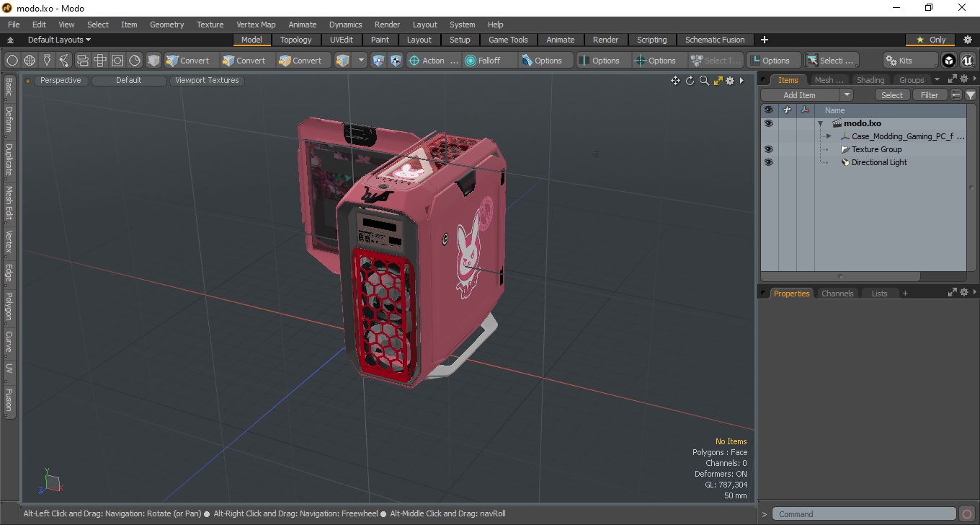
Task: Open the Perspective view type dropdown
Action: coord(61,81)
